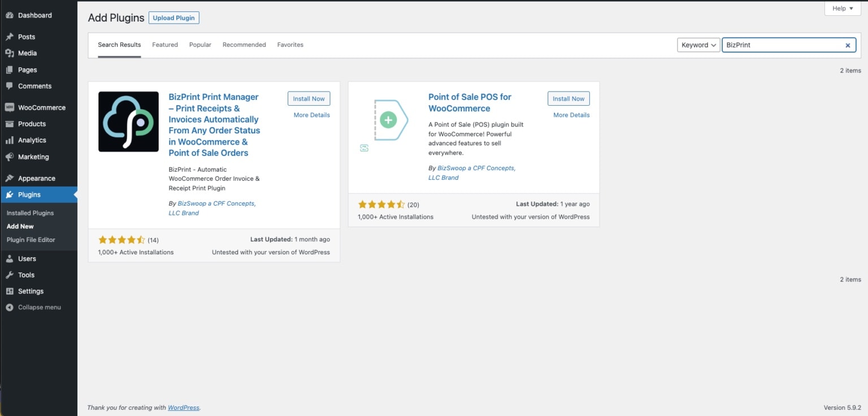This screenshot has height=416, width=868.
Task: Open the Keyword search filter dropdown
Action: tap(698, 45)
